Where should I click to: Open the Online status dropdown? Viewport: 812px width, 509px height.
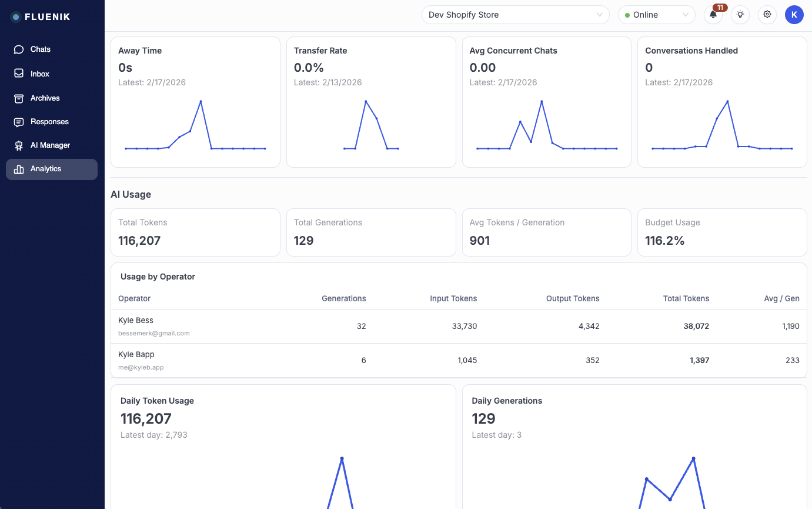click(685, 15)
